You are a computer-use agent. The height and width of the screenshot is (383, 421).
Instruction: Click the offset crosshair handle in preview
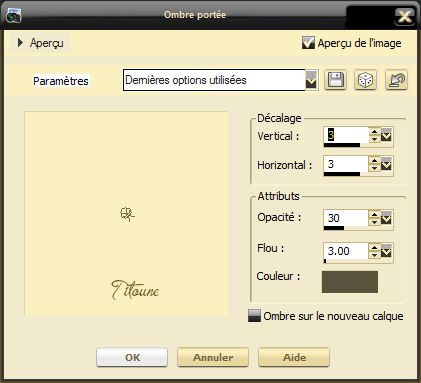[127, 214]
